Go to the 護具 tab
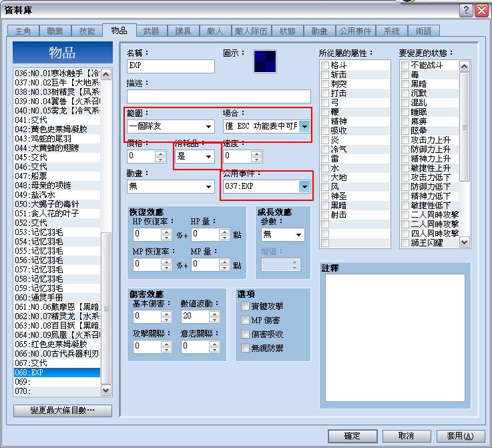The width and height of the screenshot is (492, 448). [x=183, y=31]
